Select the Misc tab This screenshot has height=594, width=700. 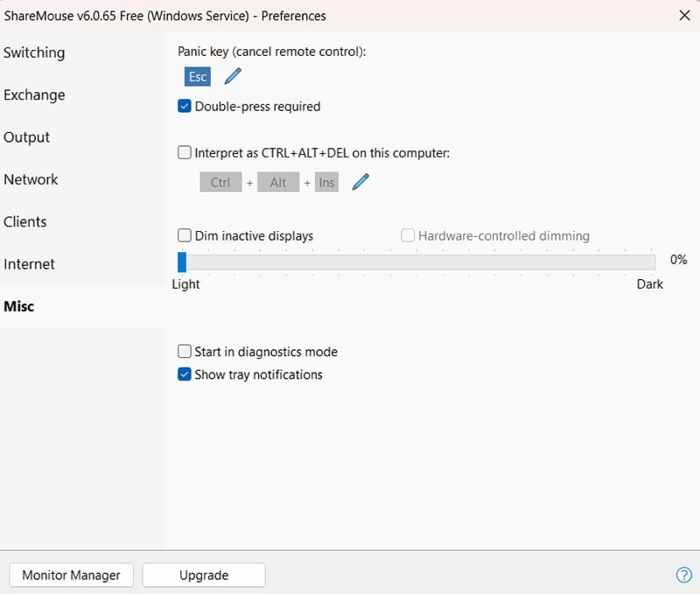coord(19,306)
